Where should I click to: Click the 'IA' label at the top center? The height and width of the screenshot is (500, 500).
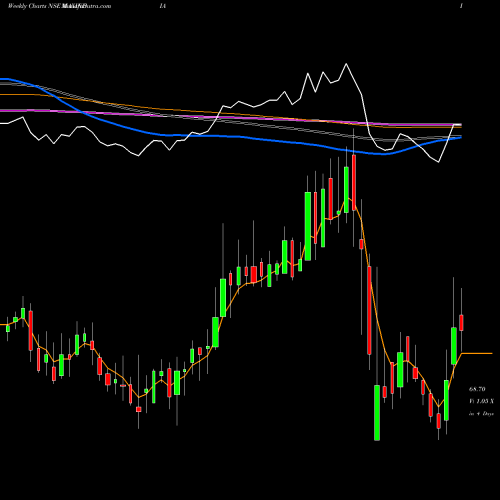tap(163, 6)
